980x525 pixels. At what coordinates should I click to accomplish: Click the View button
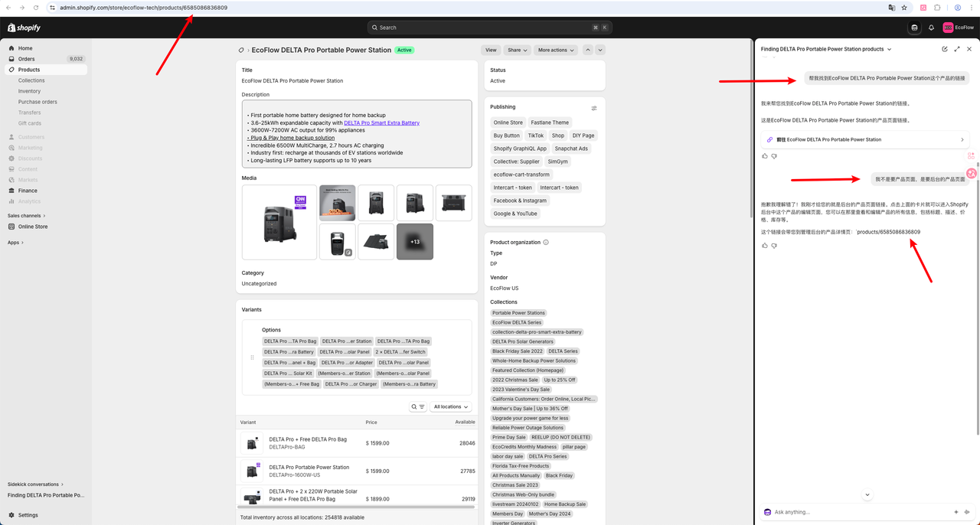pyautogui.click(x=491, y=50)
